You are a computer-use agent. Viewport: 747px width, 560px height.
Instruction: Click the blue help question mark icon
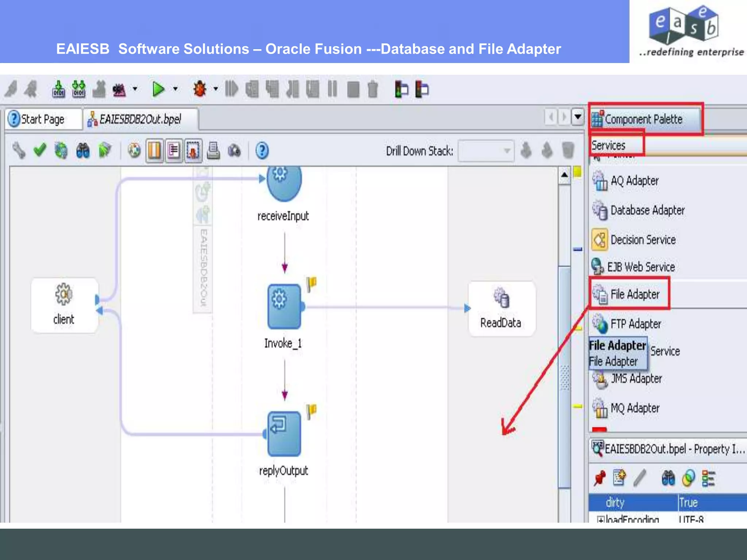coord(262,150)
